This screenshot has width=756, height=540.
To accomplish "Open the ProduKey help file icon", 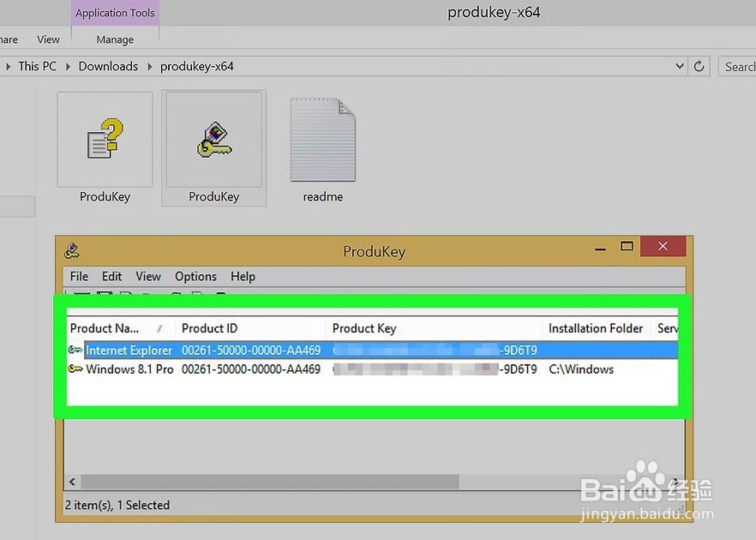I will pyautogui.click(x=105, y=140).
